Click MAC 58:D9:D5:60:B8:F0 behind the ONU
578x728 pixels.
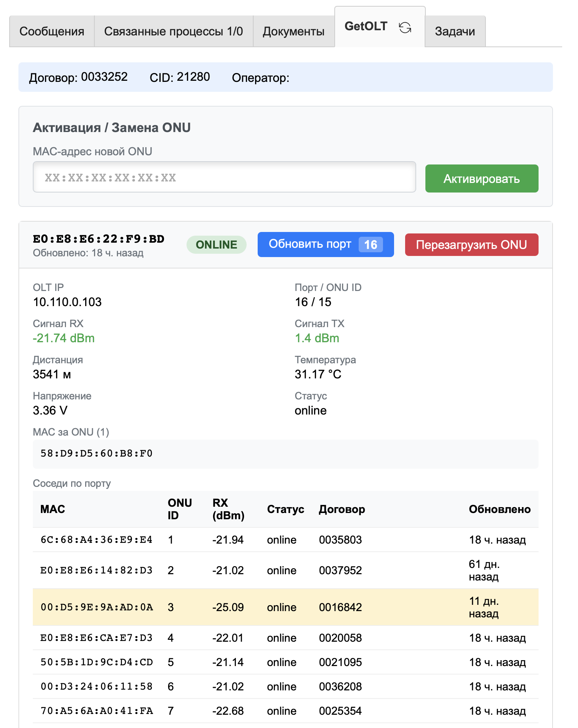97,453
